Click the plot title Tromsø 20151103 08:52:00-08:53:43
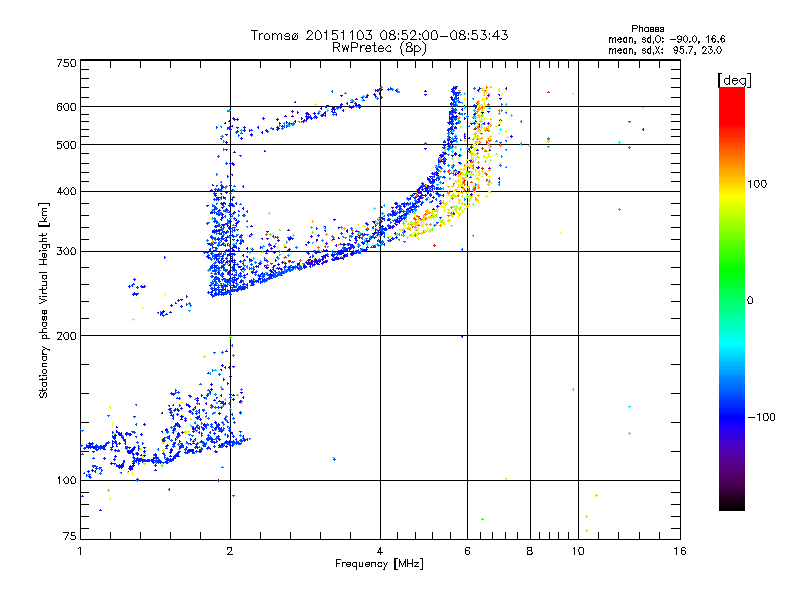800x600 pixels. [x=379, y=35]
